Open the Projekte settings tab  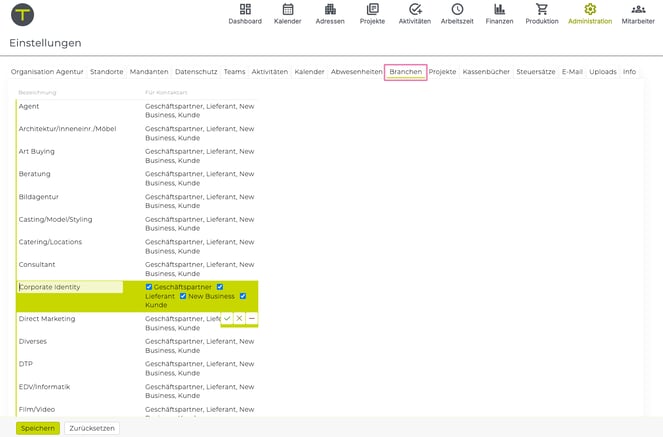(x=442, y=72)
